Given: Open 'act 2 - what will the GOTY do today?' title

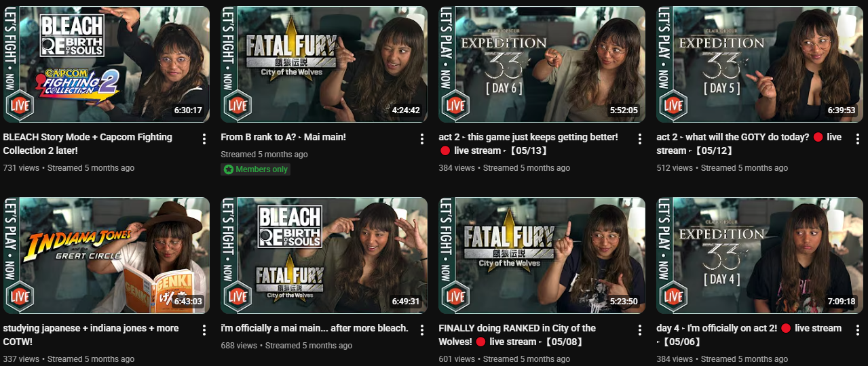Looking at the screenshot, I should point(749,144).
